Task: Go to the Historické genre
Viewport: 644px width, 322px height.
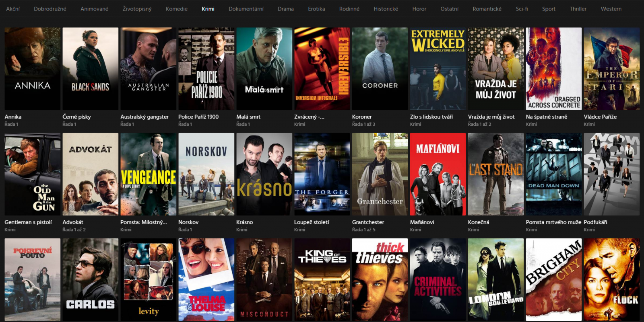Action: (386, 9)
